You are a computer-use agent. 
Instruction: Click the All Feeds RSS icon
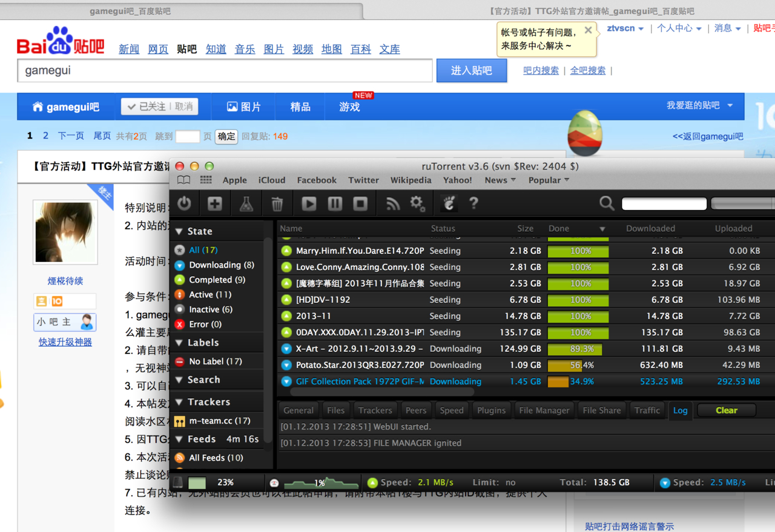tap(180, 458)
